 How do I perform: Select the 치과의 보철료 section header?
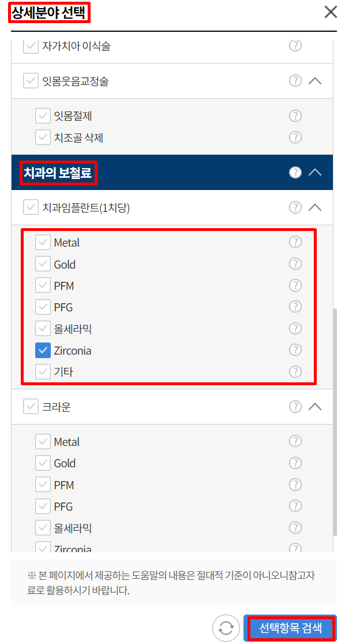point(58,172)
